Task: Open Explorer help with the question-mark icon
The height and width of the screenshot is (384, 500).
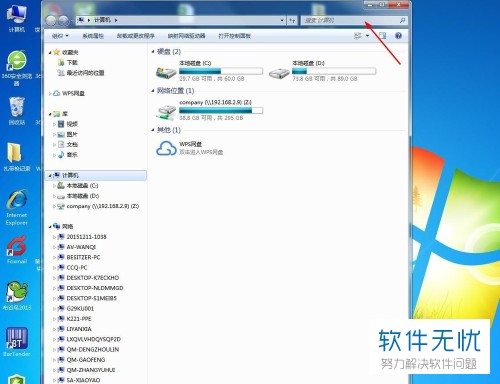Action: (x=398, y=36)
